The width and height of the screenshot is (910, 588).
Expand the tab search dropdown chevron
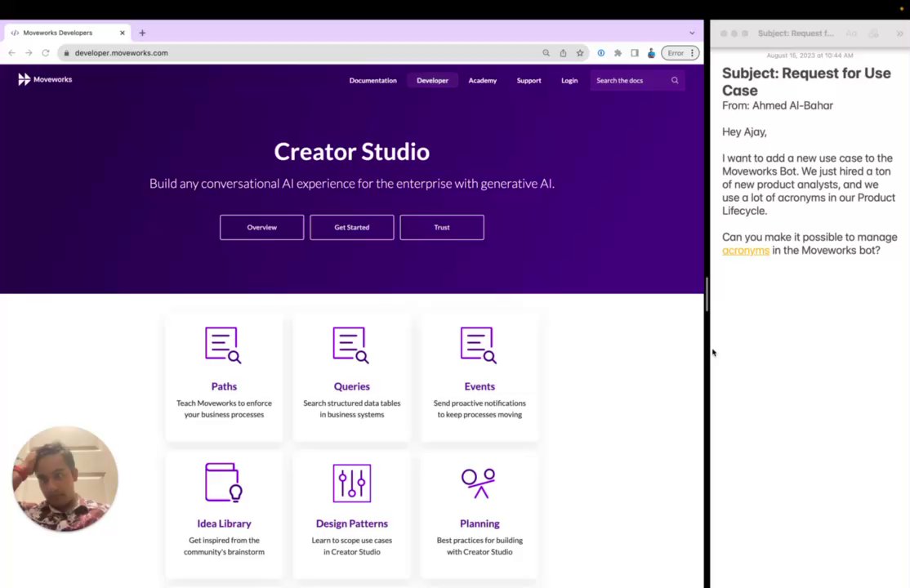692,33
